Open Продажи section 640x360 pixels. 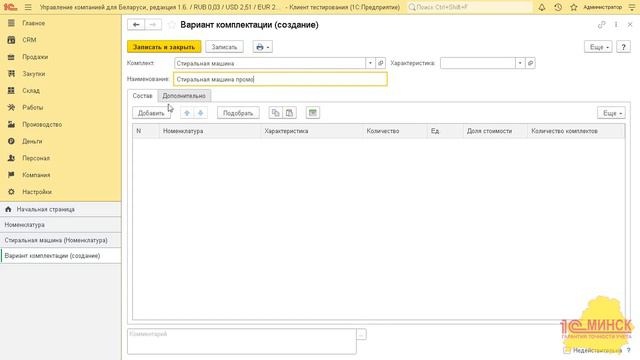(35, 57)
